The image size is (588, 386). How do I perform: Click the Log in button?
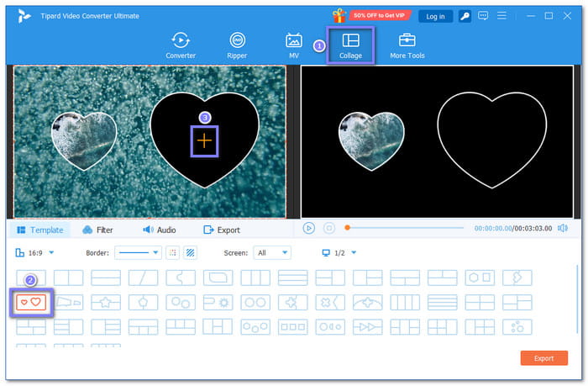tap(435, 16)
